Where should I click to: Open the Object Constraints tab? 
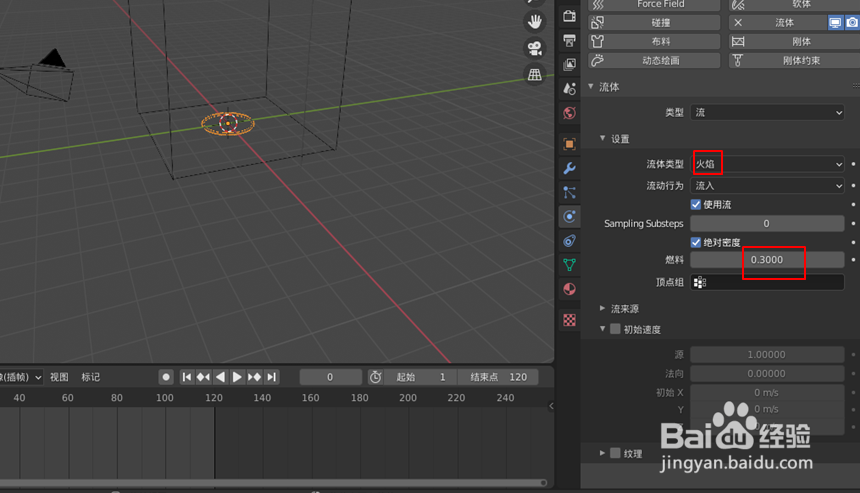click(569, 241)
